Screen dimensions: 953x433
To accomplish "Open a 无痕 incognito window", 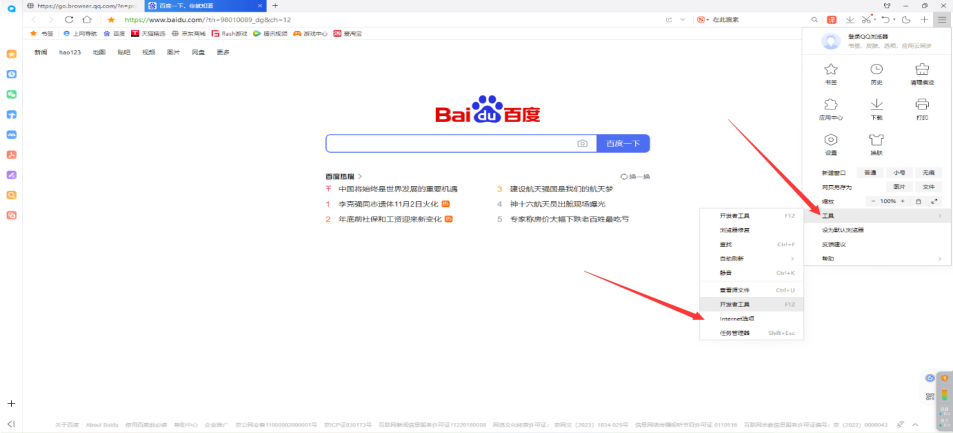I will [928, 173].
